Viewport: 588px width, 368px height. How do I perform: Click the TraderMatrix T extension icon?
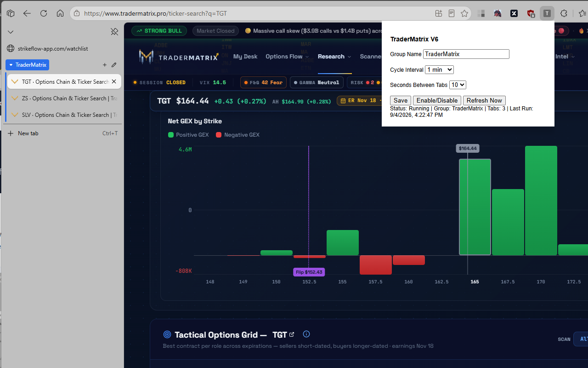547,13
